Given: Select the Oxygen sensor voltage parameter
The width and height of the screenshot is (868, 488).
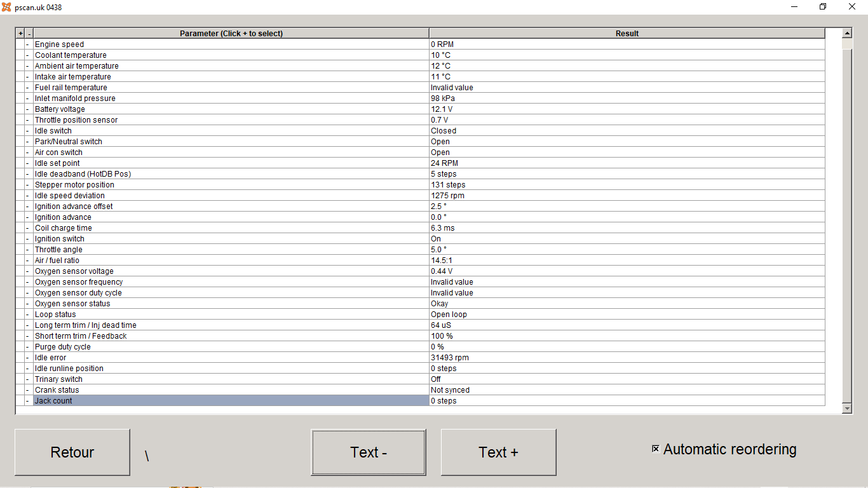Looking at the screenshot, I should pos(231,271).
